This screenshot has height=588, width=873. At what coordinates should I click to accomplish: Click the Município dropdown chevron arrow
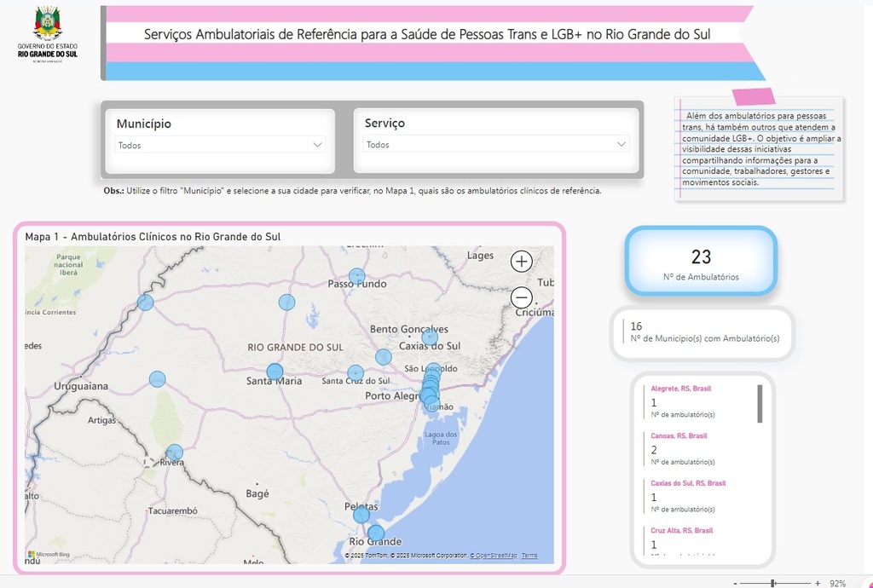(318, 145)
